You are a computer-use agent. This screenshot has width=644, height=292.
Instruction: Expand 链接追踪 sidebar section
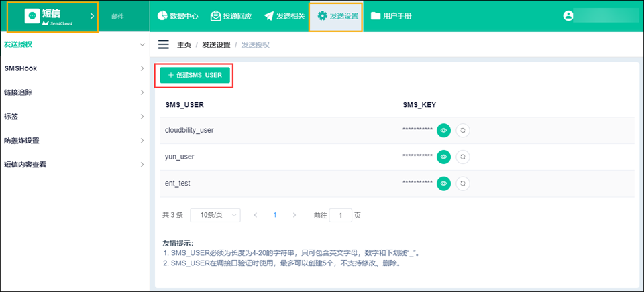point(74,92)
